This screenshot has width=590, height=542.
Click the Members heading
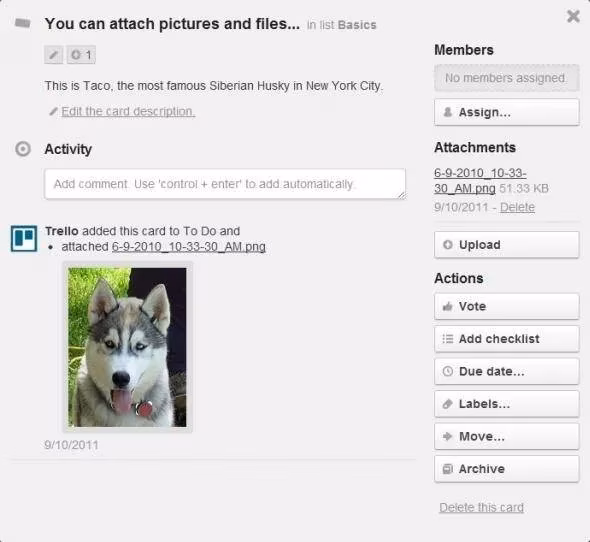coord(464,50)
